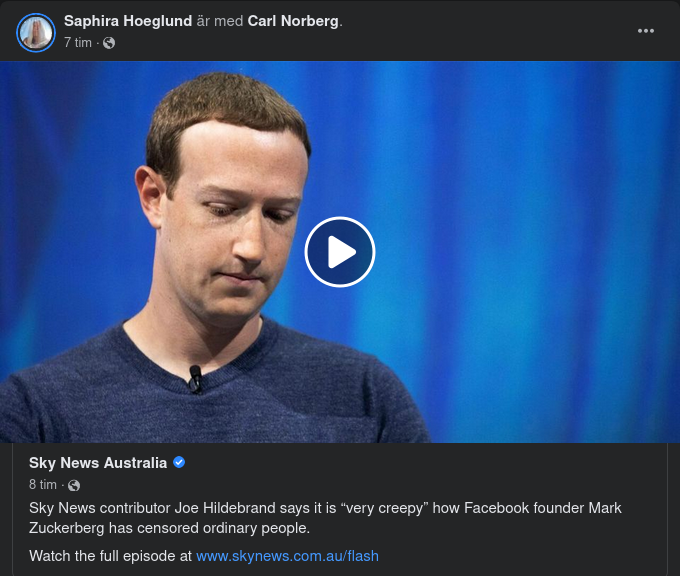
Task: Click the lapel microphone in the video image
Action: tap(195, 379)
